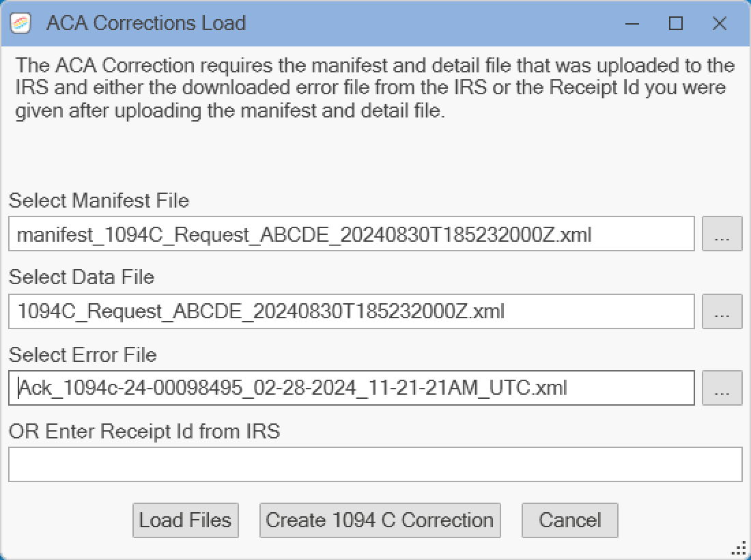Open the file browser for Select Data File
Viewport: 751px width, 560px height.
point(722,311)
